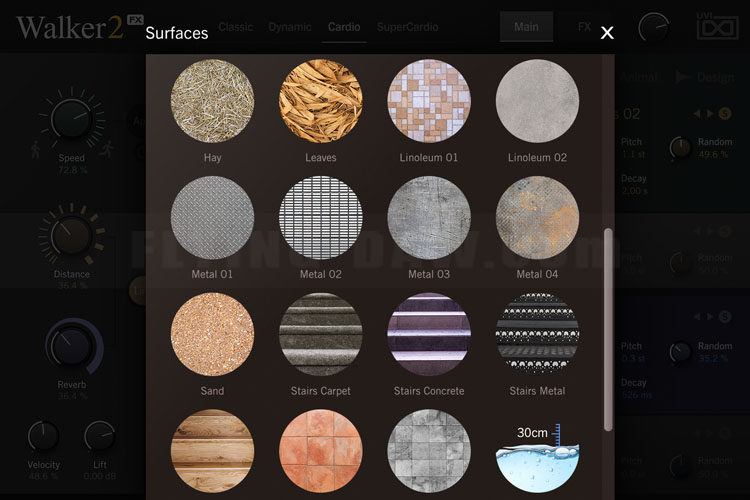Viewport: 750px width, 500px height.
Task: Click the master volume knob top right
Action: pyautogui.click(x=653, y=27)
